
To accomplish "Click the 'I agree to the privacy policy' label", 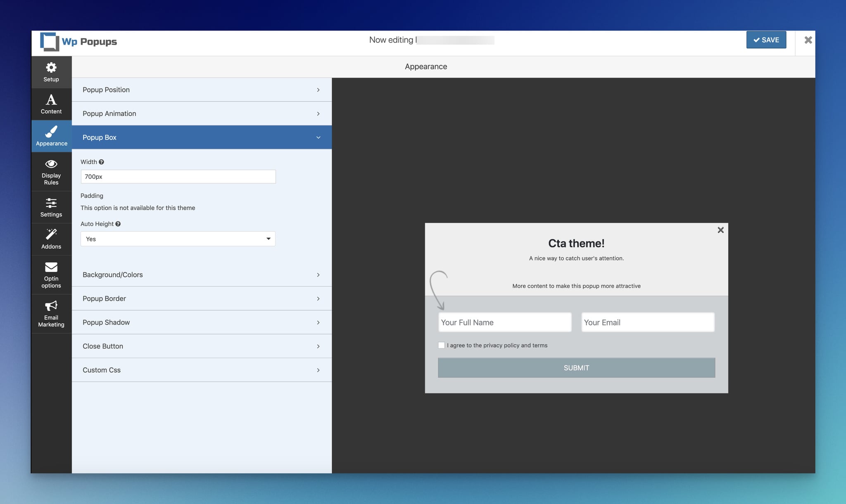I will (497, 345).
